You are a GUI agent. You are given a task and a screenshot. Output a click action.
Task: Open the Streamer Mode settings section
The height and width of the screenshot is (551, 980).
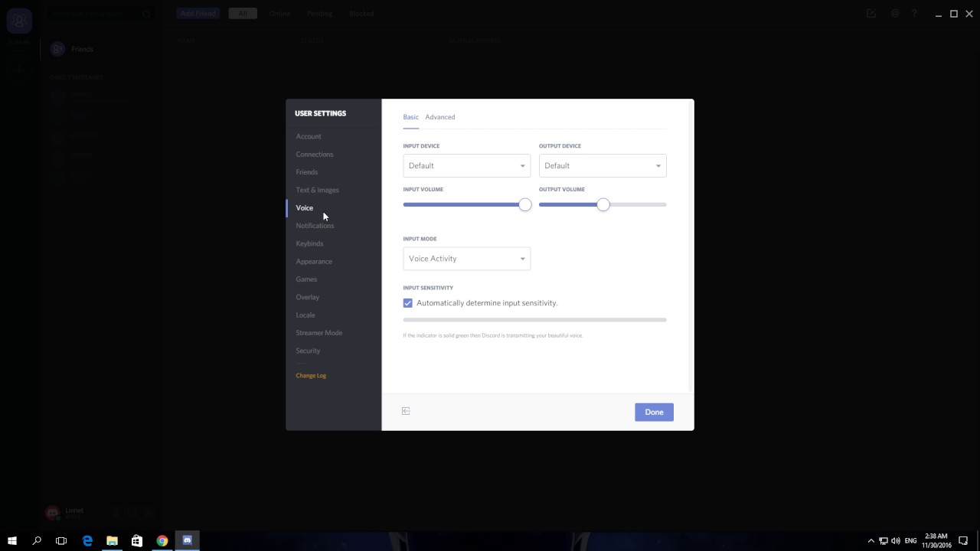[319, 333]
